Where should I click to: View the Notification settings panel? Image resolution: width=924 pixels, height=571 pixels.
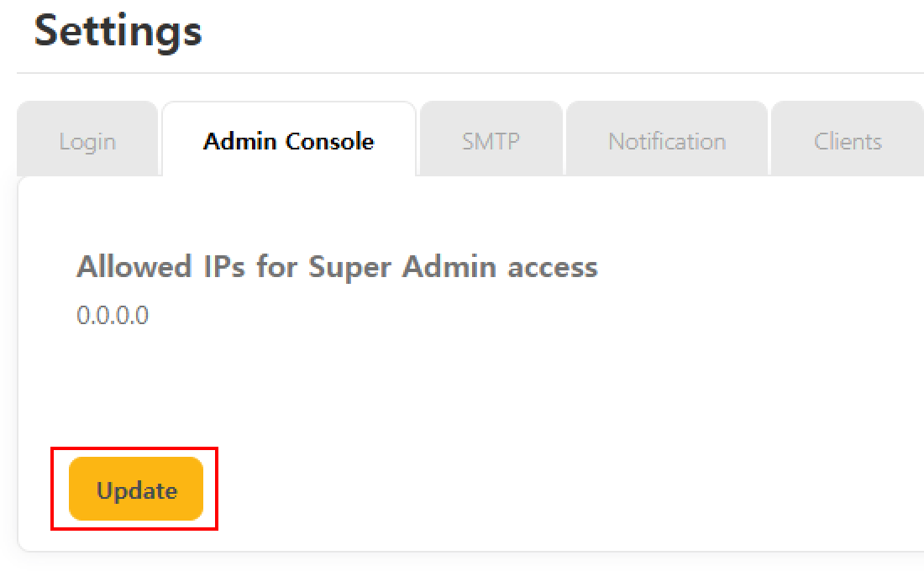[667, 141]
